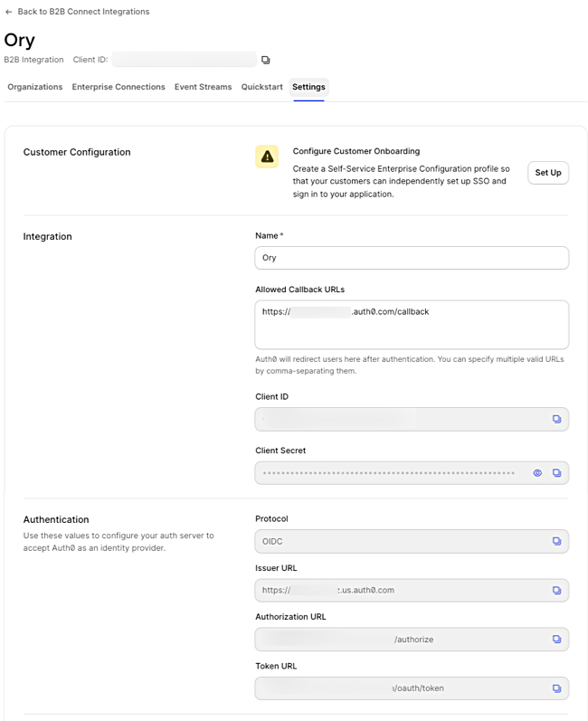588x721 pixels.
Task: Copy the Issuer URL
Action: tap(556, 590)
